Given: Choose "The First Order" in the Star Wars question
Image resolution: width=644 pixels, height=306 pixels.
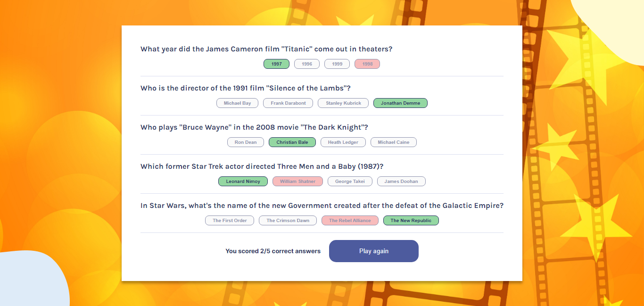Looking at the screenshot, I should pyautogui.click(x=229, y=220).
